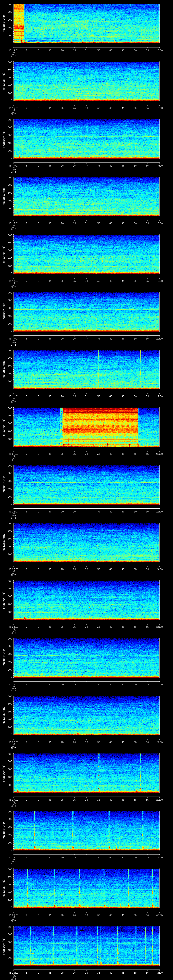Viewport: 173px width, 980px height.
Task: Click the '21:00' end time label
Action: pos(160,396)
